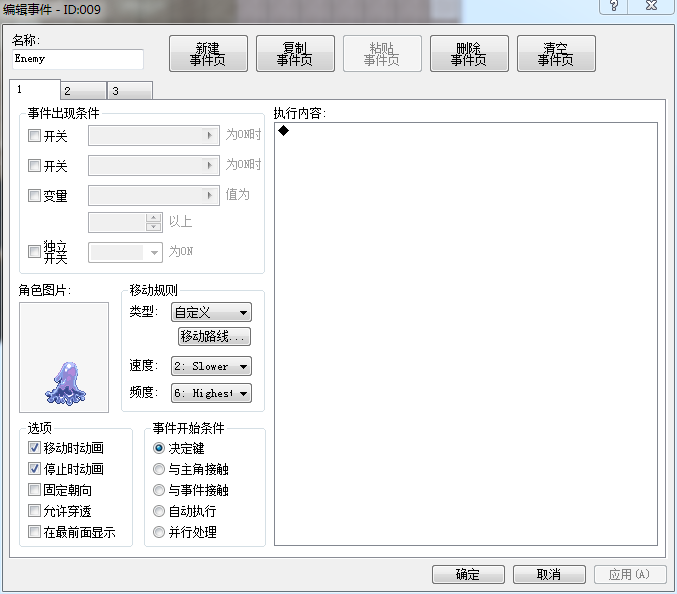The height and width of the screenshot is (594, 677).
Task: Click the variable value up arrow
Action: (154, 218)
